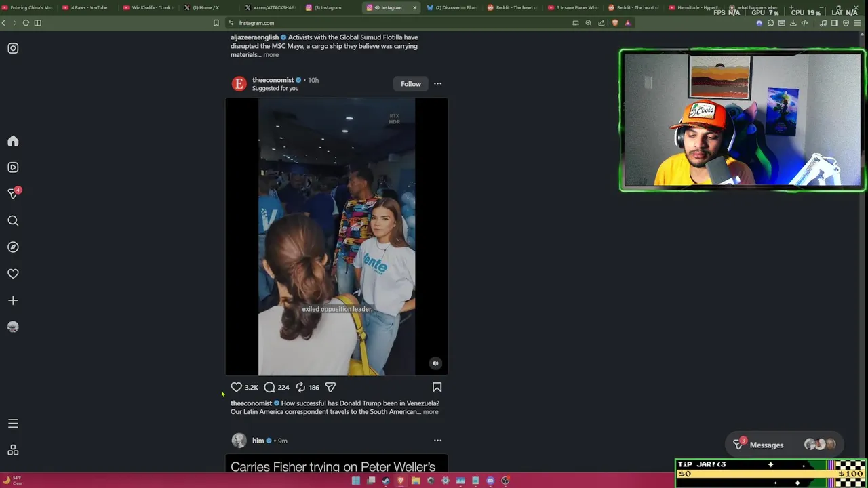Screen dimensions: 868x488
Task: Open comments on theeconomist post
Action: [269, 387]
